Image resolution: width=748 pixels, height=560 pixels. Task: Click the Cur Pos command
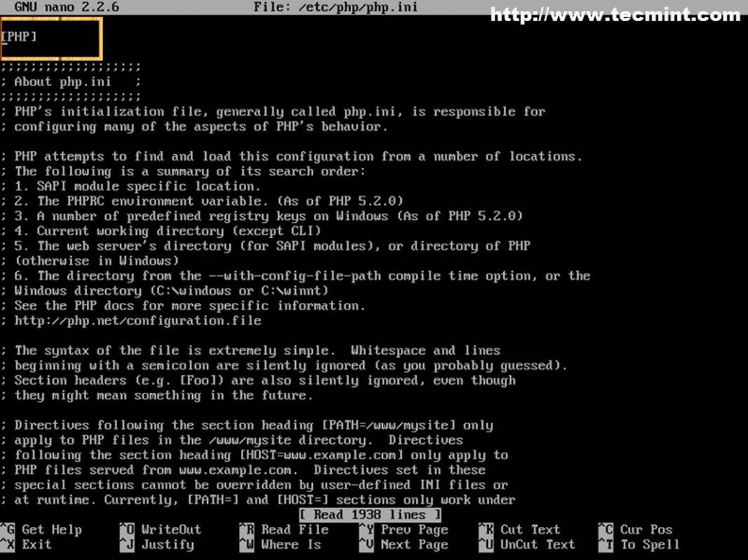pyautogui.click(x=645, y=529)
